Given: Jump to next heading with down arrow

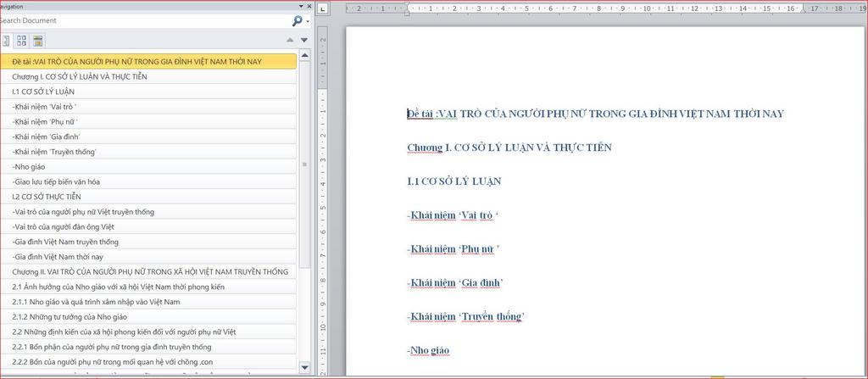Looking at the screenshot, I should point(304,40).
